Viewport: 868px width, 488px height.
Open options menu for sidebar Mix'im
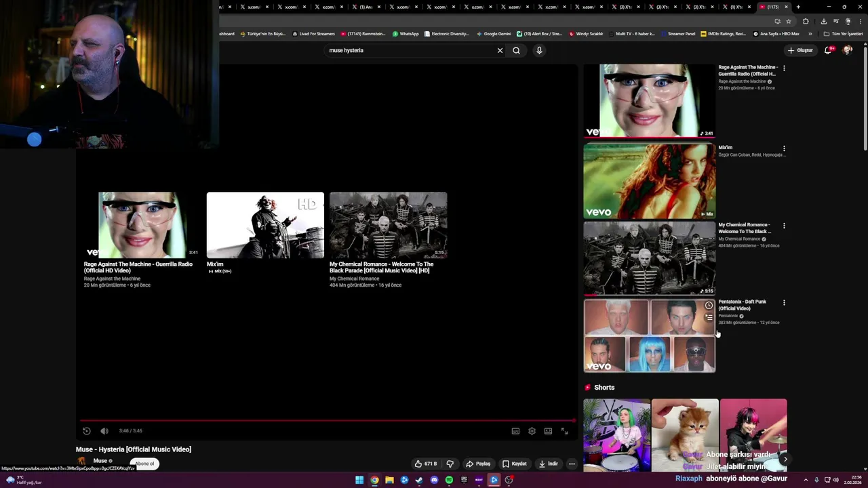[x=784, y=148]
